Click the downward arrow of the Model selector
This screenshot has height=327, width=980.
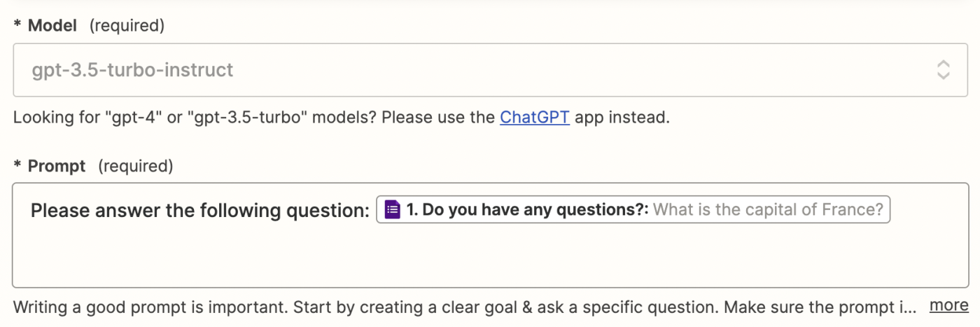(943, 76)
